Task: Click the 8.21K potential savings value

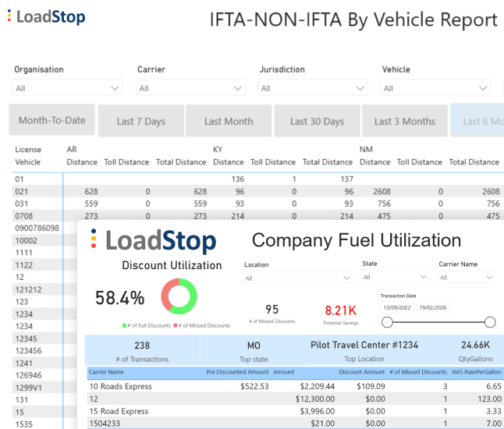Action: point(340,310)
